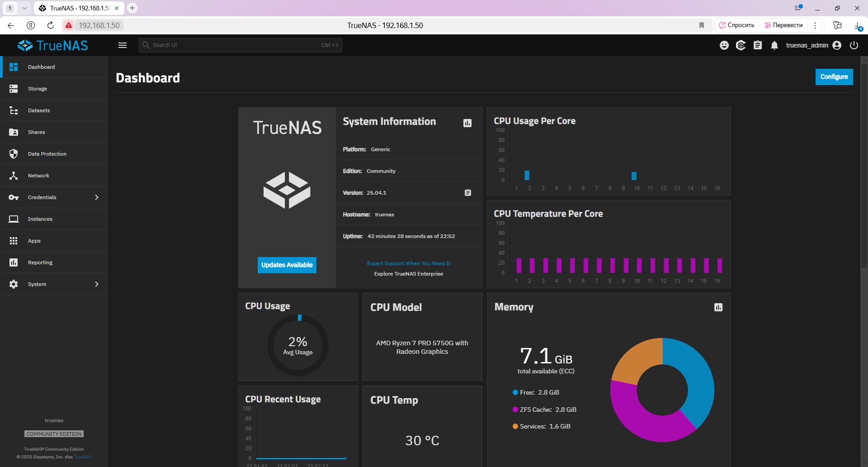
Task: Open the Data Protection shield icon
Action: [x=14, y=154]
